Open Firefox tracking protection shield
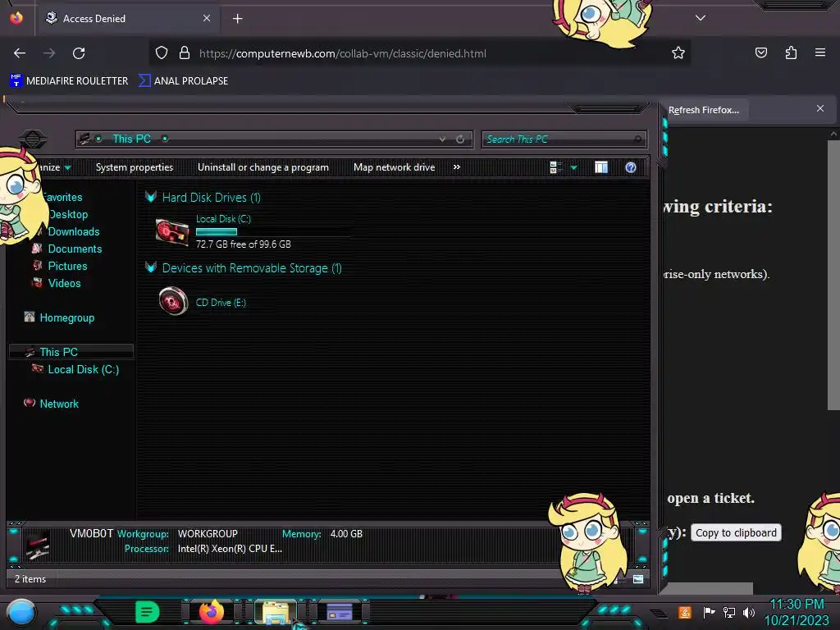The image size is (840, 630). coord(162,53)
